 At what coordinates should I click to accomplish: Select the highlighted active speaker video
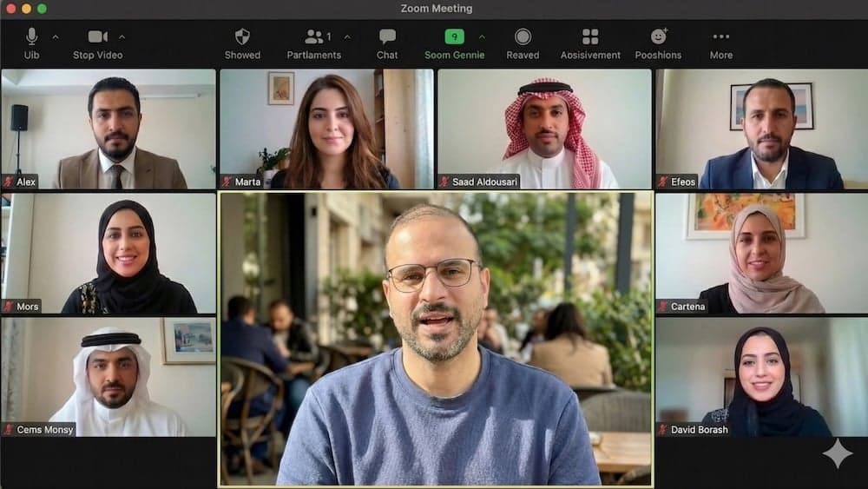click(437, 339)
